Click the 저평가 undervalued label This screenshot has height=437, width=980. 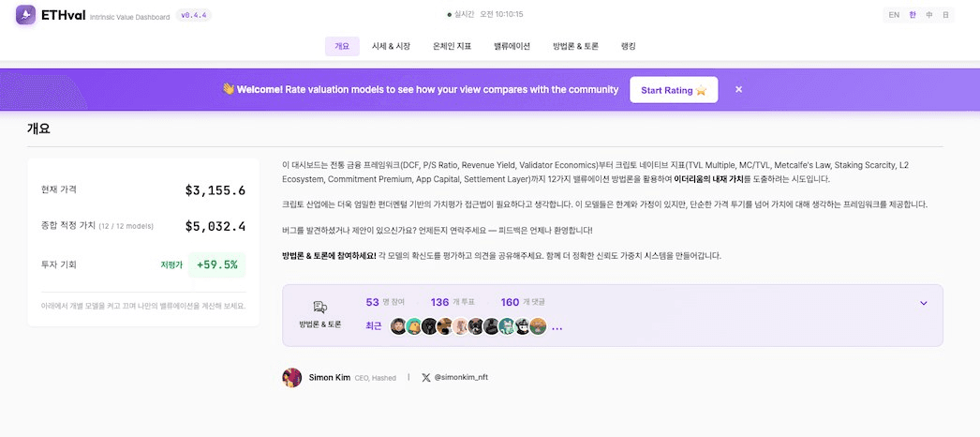[171, 265]
